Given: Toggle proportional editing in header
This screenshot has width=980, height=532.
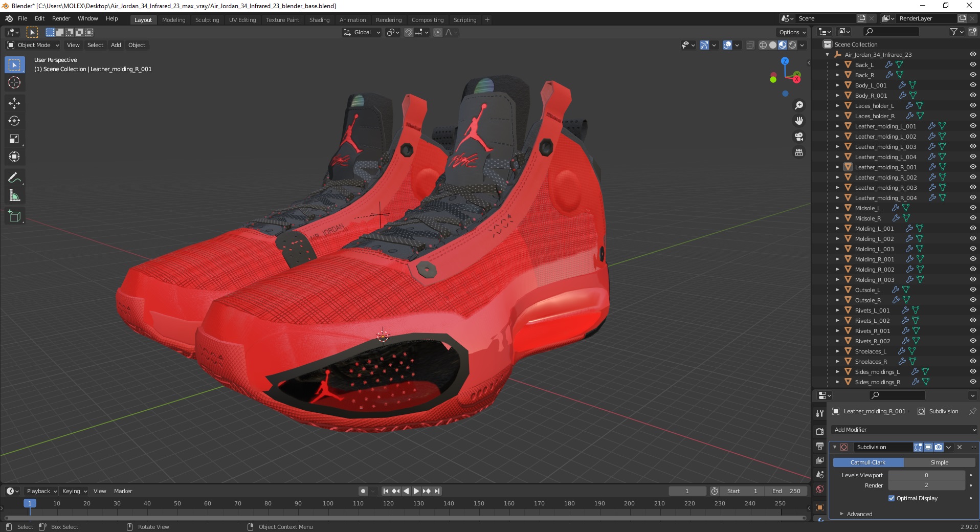Looking at the screenshot, I should pos(438,32).
